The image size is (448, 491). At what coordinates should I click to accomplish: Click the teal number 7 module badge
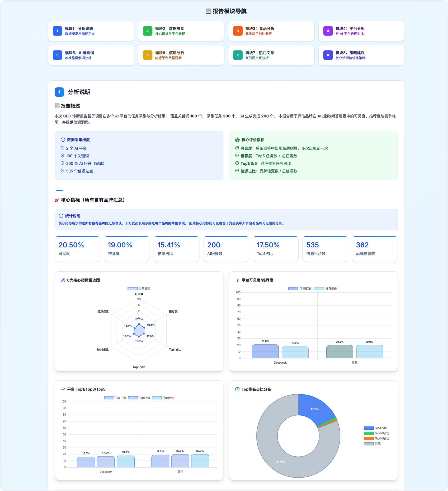point(238,55)
